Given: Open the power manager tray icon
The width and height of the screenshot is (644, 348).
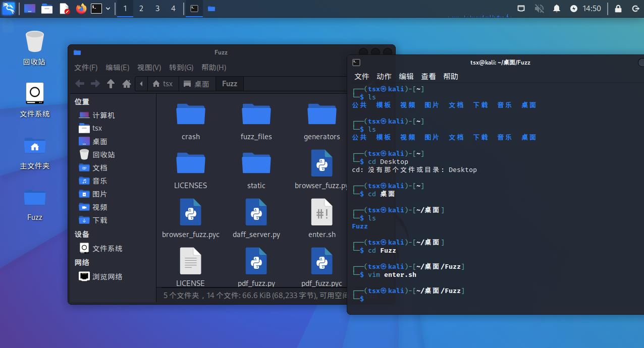Looking at the screenshot, I should point(574,9).
